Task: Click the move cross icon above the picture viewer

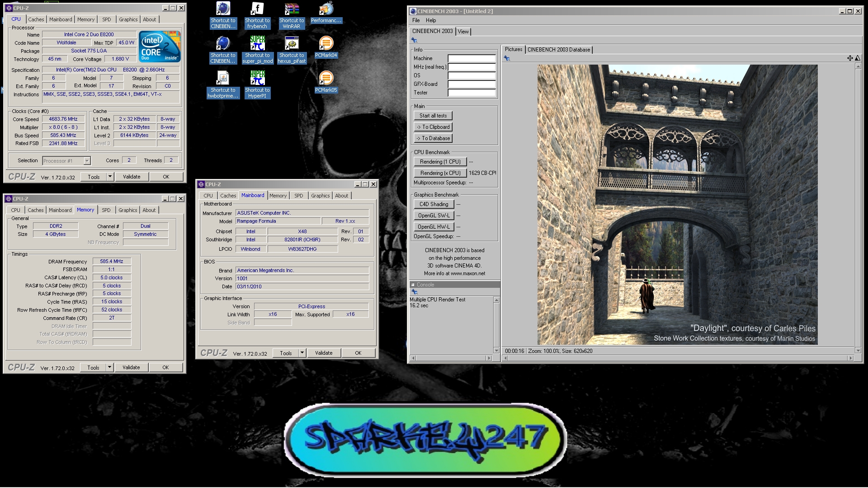Action: 850,58
